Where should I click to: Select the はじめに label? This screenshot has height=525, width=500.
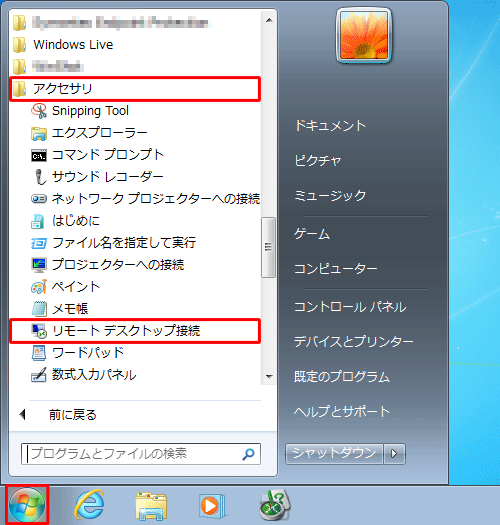[x=76, y=221]
